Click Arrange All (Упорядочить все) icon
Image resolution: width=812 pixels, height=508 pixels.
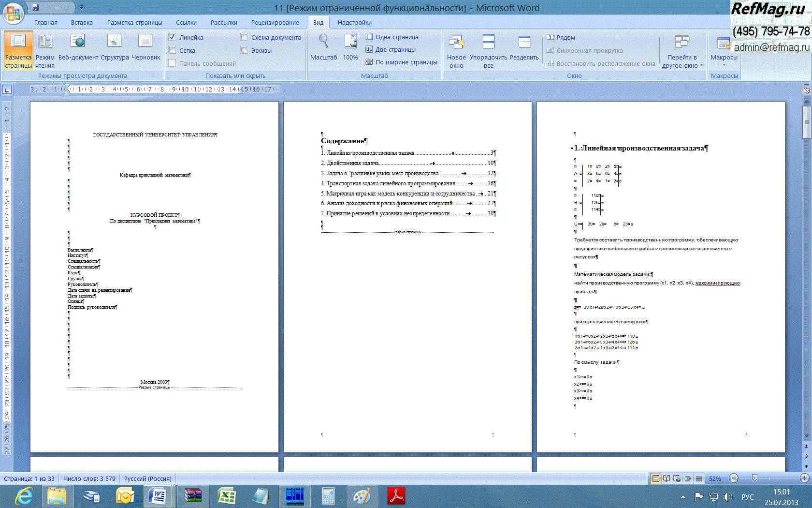click(488, 42)
